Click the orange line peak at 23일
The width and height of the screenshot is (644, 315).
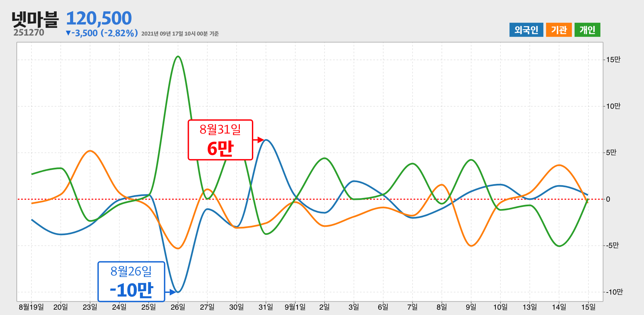90,151
